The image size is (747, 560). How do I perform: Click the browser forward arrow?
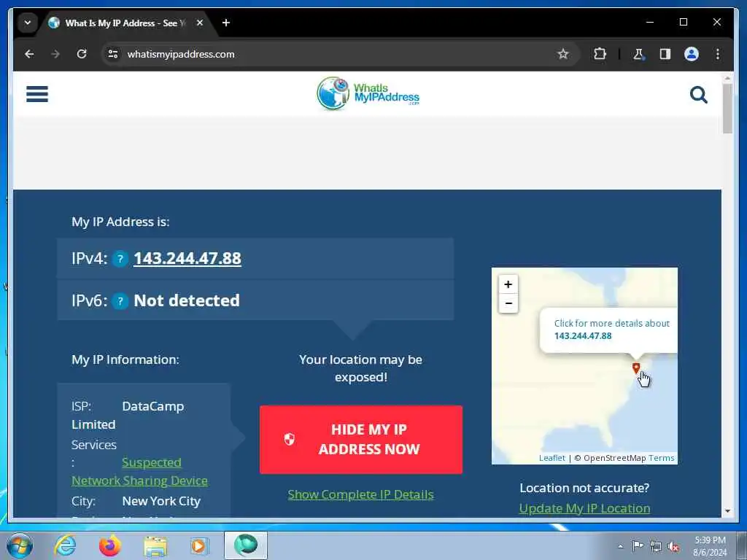pyautogui.click(x=55, y=54)
